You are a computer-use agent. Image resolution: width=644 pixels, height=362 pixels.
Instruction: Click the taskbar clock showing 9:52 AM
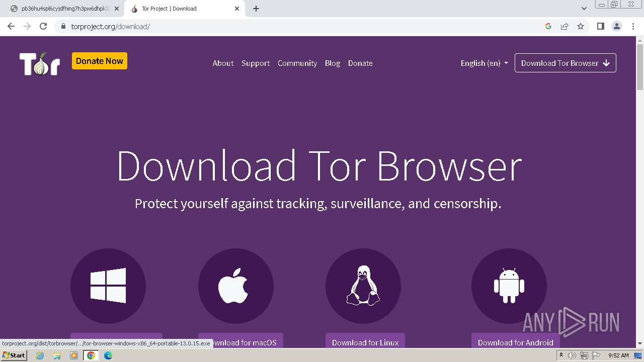click(x=618, y=355)
